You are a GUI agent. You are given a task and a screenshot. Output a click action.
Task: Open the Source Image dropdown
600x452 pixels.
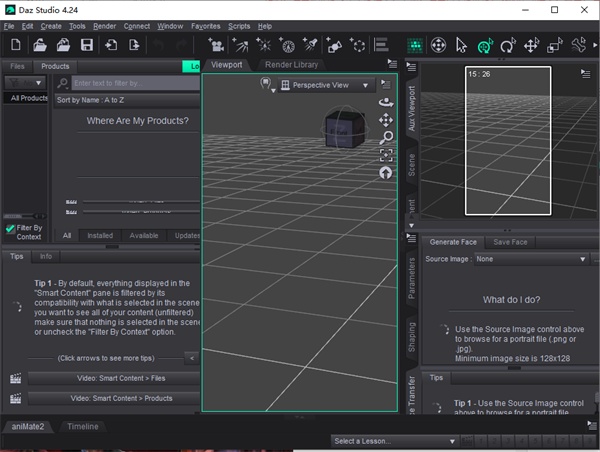(532, 259)
